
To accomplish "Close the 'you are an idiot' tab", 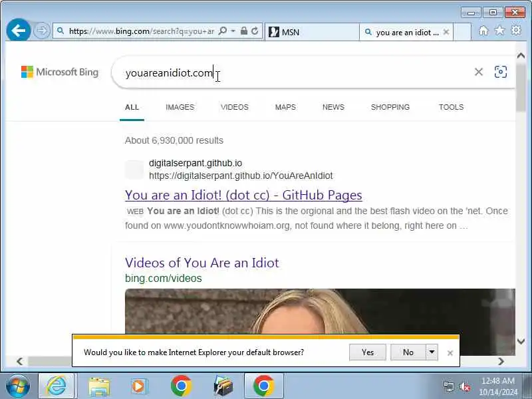I will tap(446, 32).
